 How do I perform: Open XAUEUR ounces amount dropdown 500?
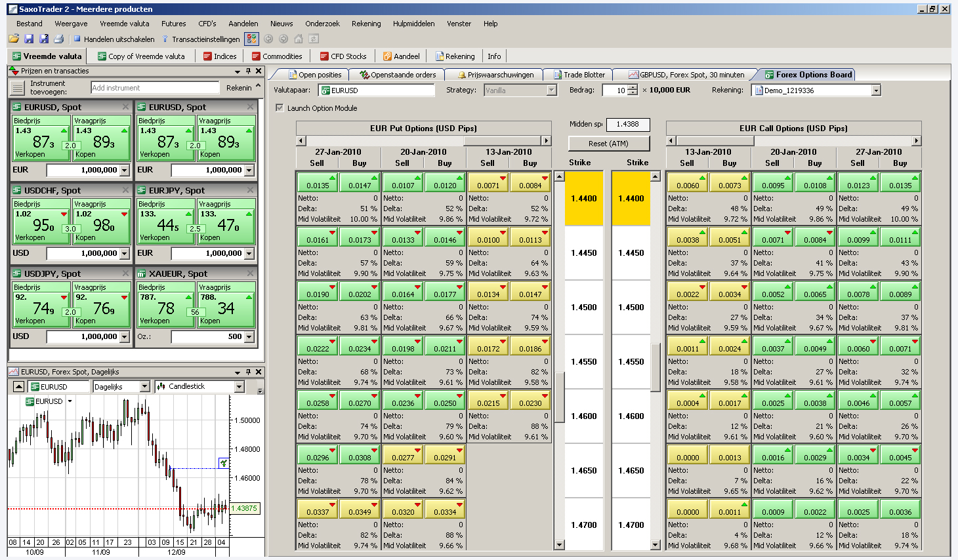pyautogui.click(x=249, y=336)
